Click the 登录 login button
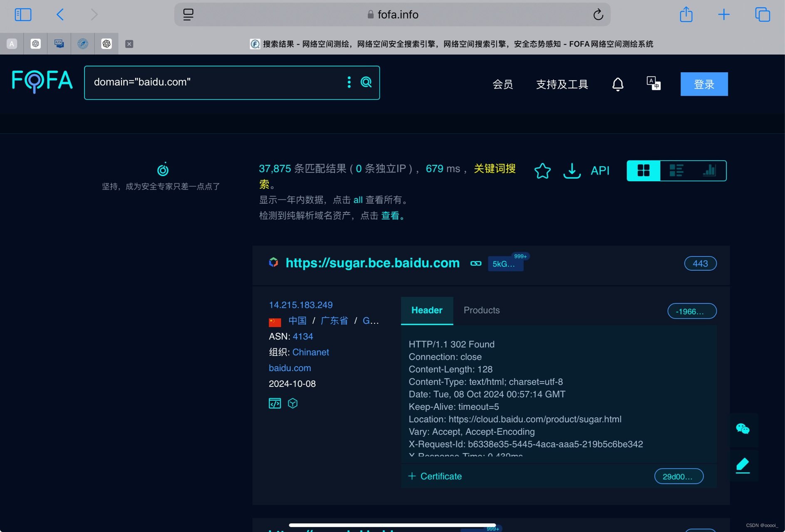Screen dimensions: 785x532 click(704, 84)
